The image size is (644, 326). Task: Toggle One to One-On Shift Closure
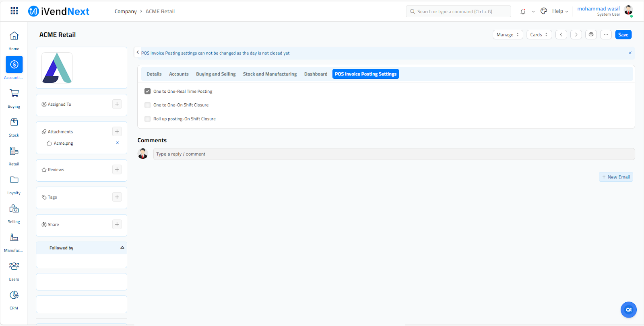[x=147, y=105]
